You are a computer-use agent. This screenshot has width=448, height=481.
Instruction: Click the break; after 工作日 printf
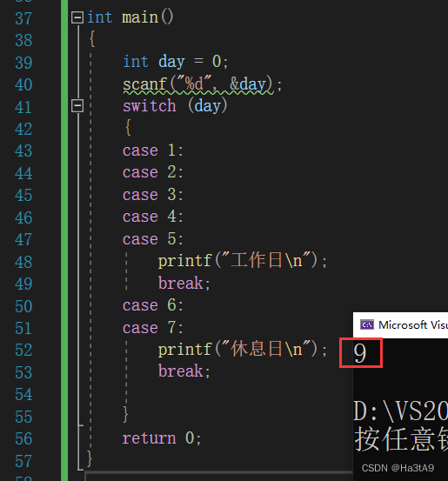click(184, 283)
